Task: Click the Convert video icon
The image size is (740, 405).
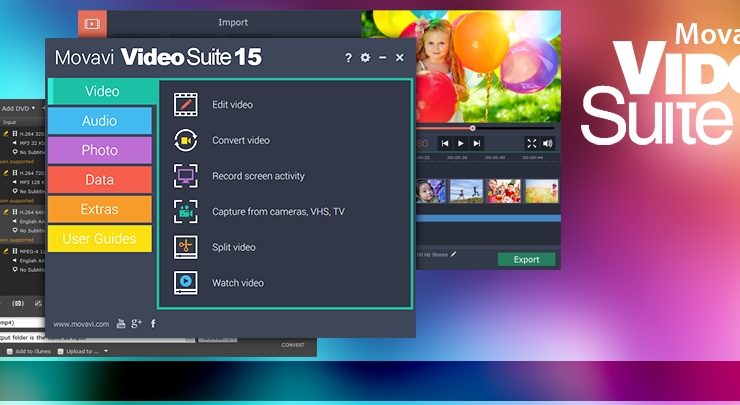Action: pos(185,140)
